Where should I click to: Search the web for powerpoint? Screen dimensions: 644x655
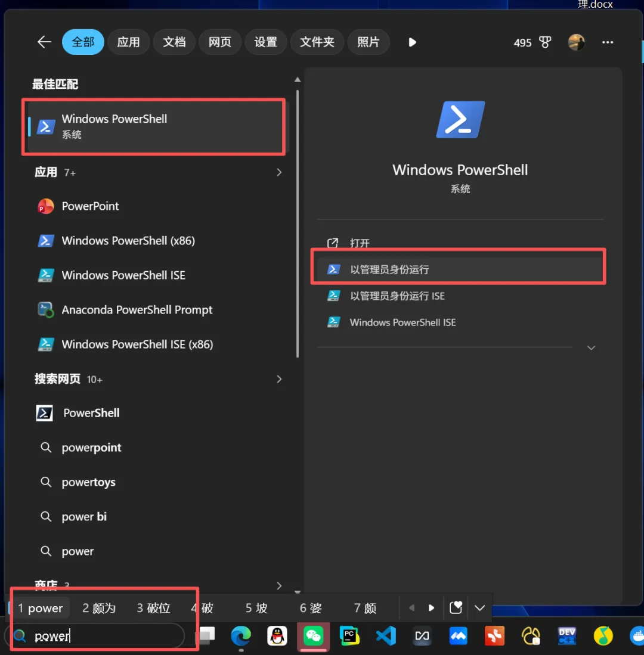point(159,448)
